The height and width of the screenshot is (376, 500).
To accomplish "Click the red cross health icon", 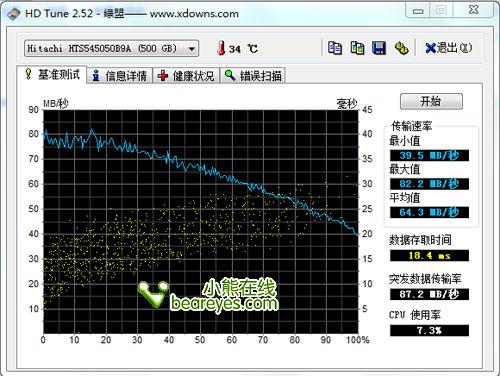I will click(x=163, y=76).
